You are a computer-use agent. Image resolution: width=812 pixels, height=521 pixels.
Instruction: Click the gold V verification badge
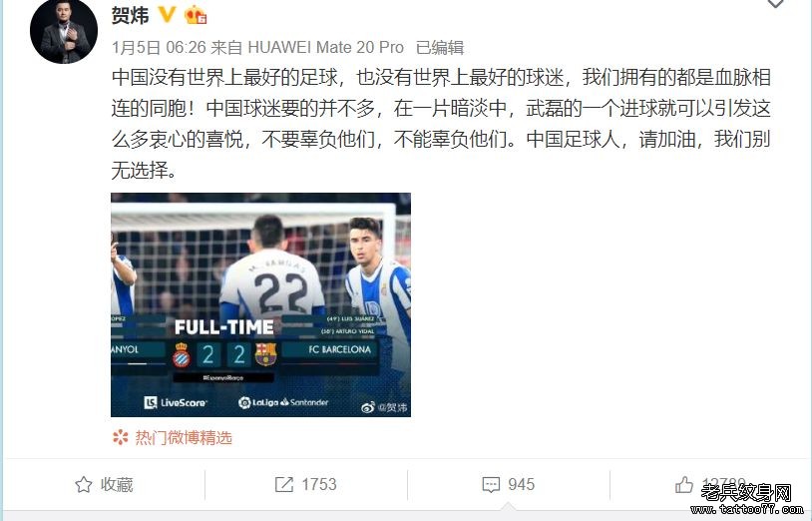click(x=167, y=15)
